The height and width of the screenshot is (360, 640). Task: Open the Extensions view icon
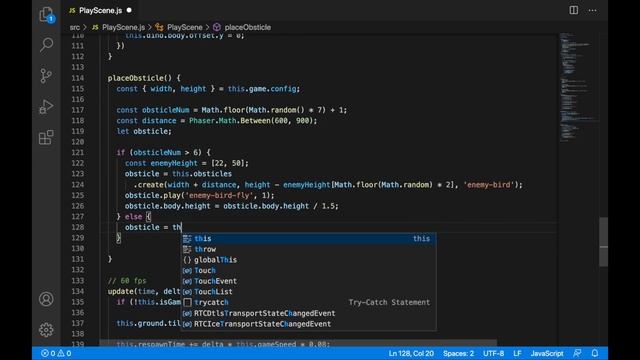click(x=46, y=138)
